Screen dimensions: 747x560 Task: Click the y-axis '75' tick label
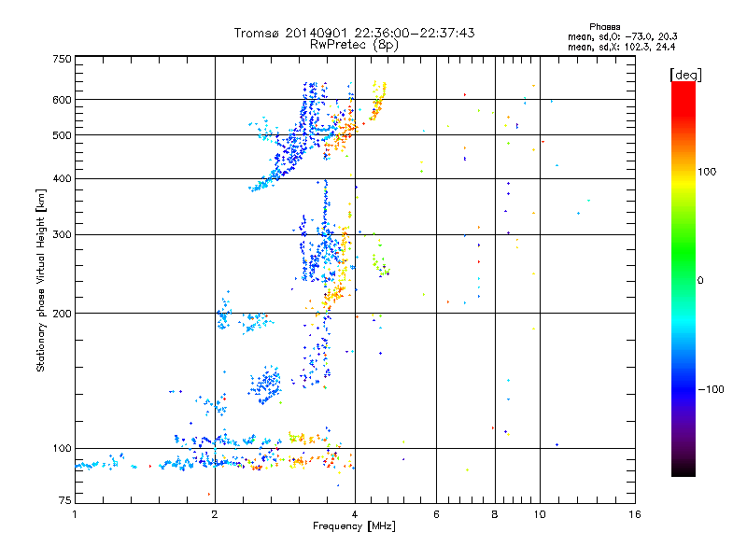[x=65, y=500]
